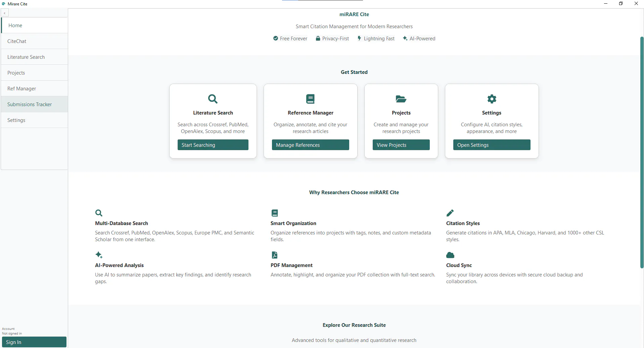Click the Multi-Database Search magnifier icon
The height and width of the screenshot is (348, 644).
[99, 213]
